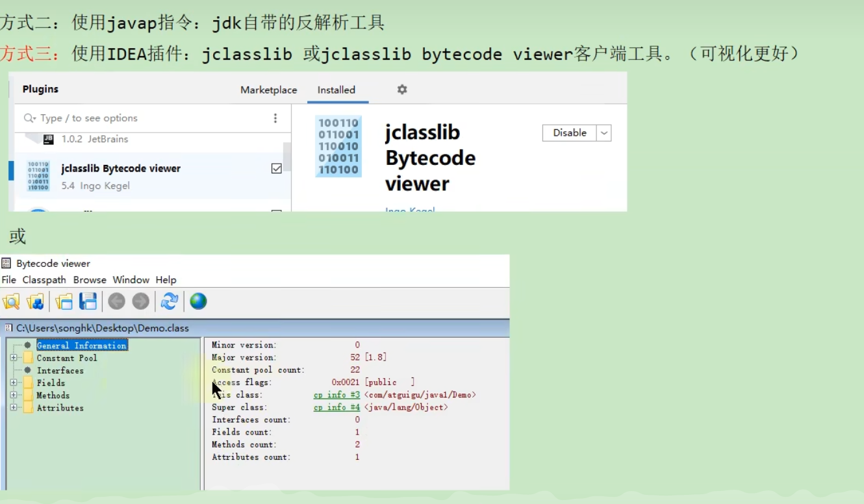This screenshot has height=504, width=864.
Task: Click the Interfaces count label
Action: [x=251, y=420]
